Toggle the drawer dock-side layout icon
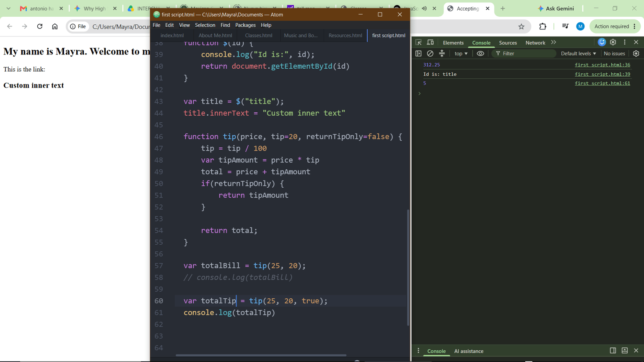 point(613,351)
